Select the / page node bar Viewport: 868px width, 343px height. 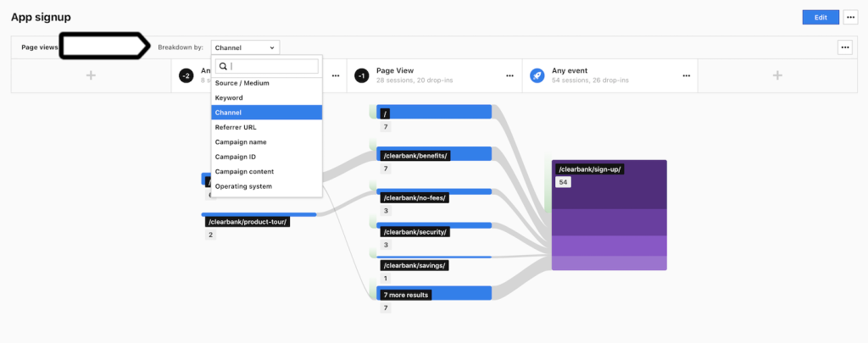coord(434,112)
